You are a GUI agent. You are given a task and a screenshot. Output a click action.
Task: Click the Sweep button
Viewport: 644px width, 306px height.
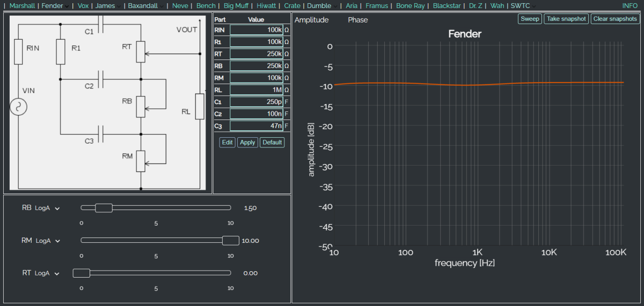530,19
